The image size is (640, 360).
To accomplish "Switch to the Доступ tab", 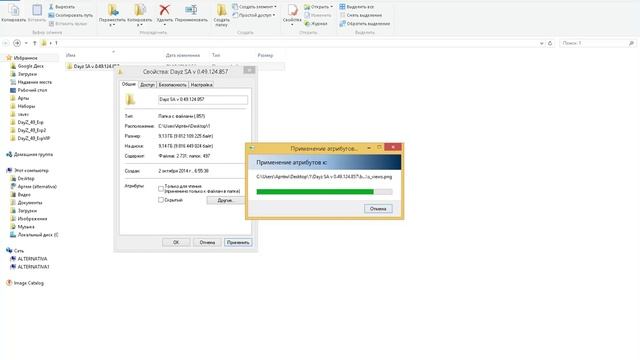I will (147, 85).
